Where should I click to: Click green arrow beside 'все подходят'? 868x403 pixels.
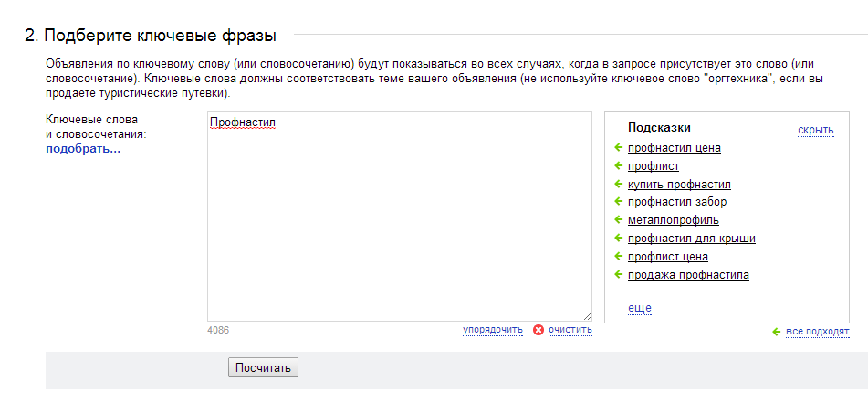click(x=776, y=332)
